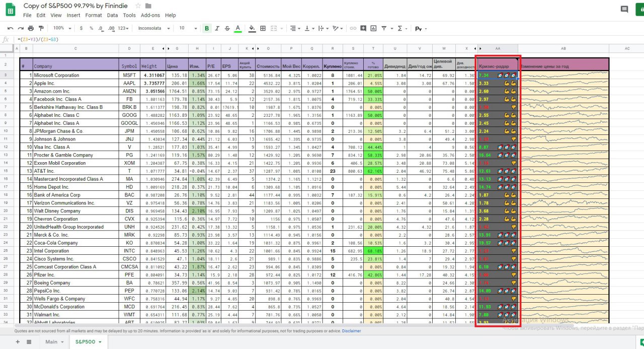Open more number formats 123 dropdown
The width and height of the screenshot is (644, 349).
[x=123, y=28]
